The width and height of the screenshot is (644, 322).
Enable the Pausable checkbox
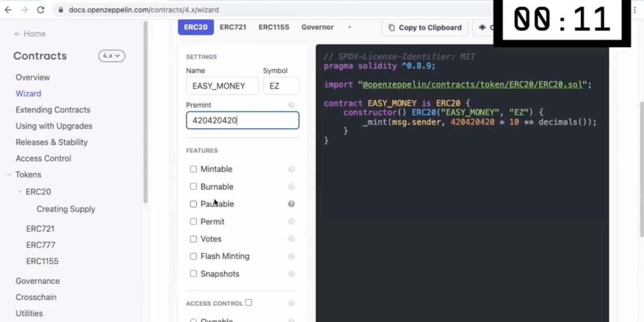tap(193, 204)
